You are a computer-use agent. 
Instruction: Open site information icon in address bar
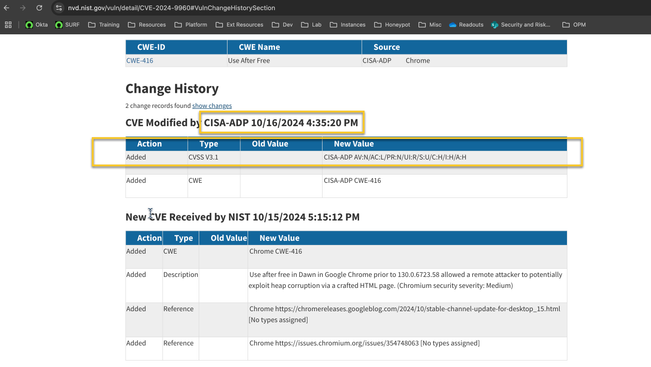click(x=59, y=8)
